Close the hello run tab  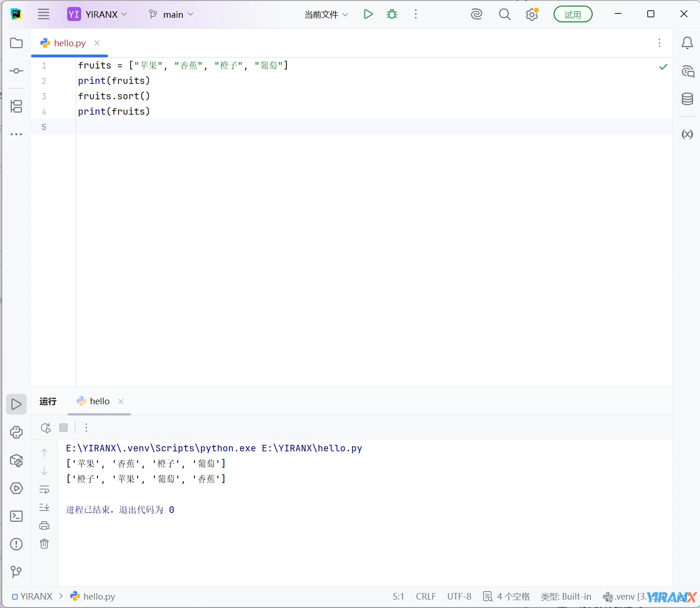[121, 401]
